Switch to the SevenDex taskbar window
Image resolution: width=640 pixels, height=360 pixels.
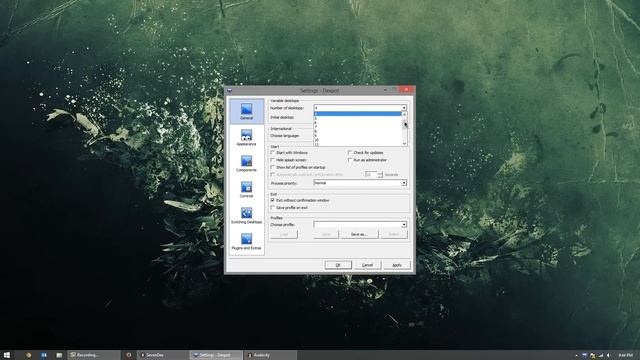click(x=162, y=355)
